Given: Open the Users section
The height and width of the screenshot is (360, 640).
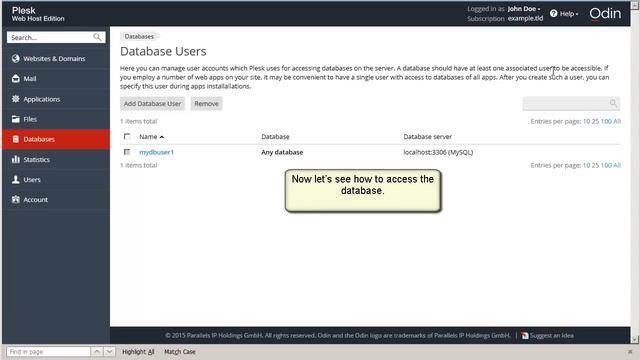Looking at the screenshot, I should [x=56, y=179].
